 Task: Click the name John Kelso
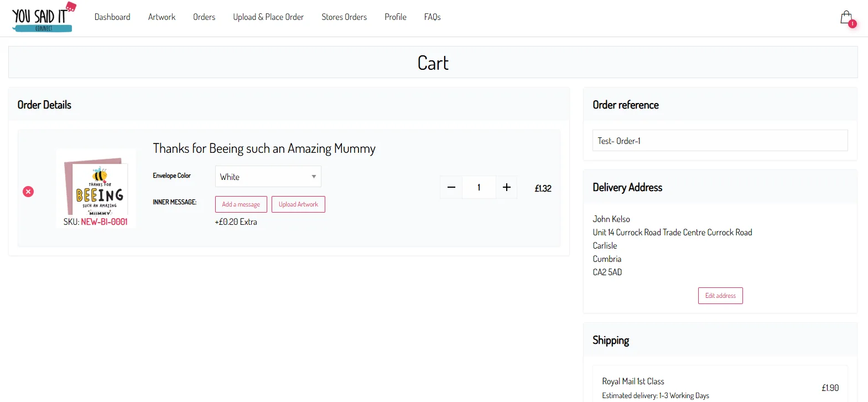coord(611,219)
